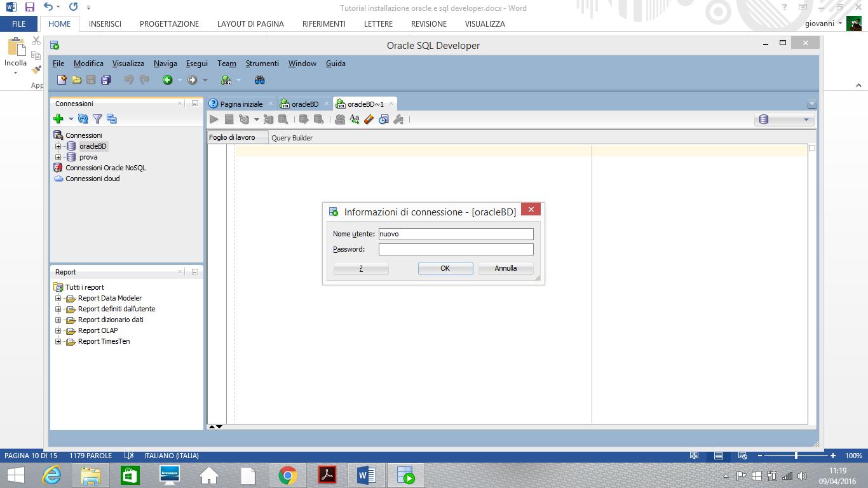Open a new SQL worksheet via toolbar icon
Viewport: 868px width, 488px height.
coord(226,80)
